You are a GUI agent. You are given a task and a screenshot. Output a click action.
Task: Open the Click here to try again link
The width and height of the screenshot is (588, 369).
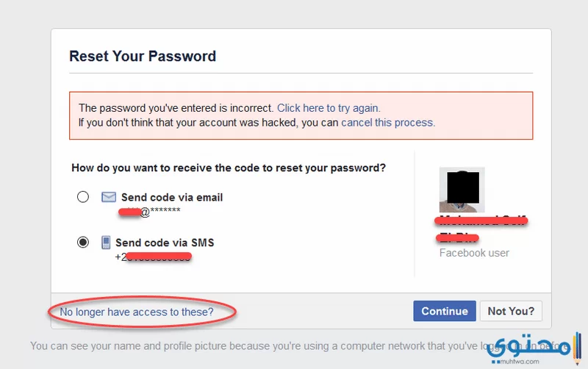[x=329, y=108]
